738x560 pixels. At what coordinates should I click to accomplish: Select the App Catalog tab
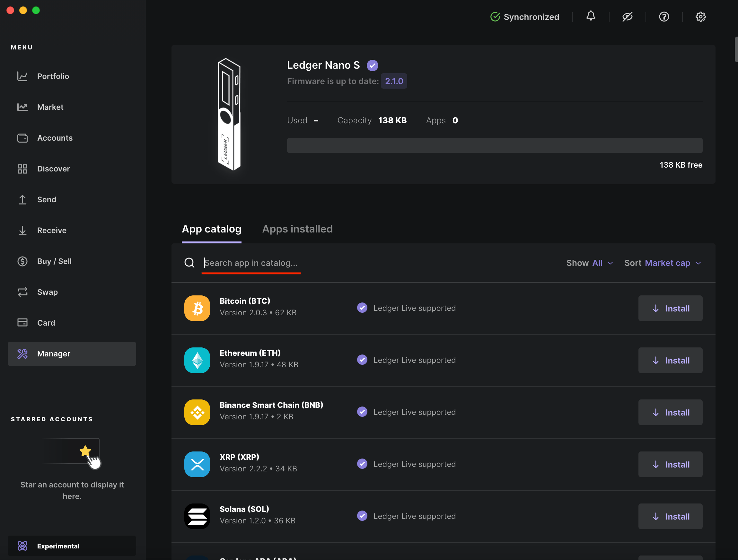coord(212,229)
